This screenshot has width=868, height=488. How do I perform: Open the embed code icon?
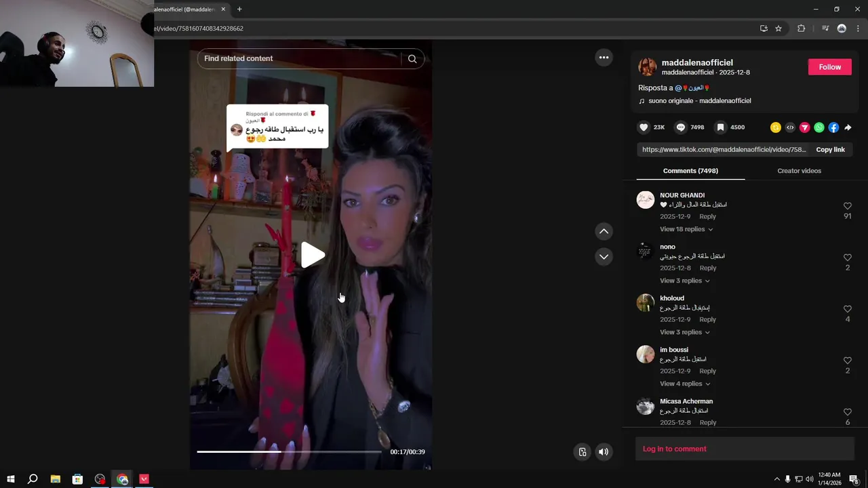click(x=790, y=127)
